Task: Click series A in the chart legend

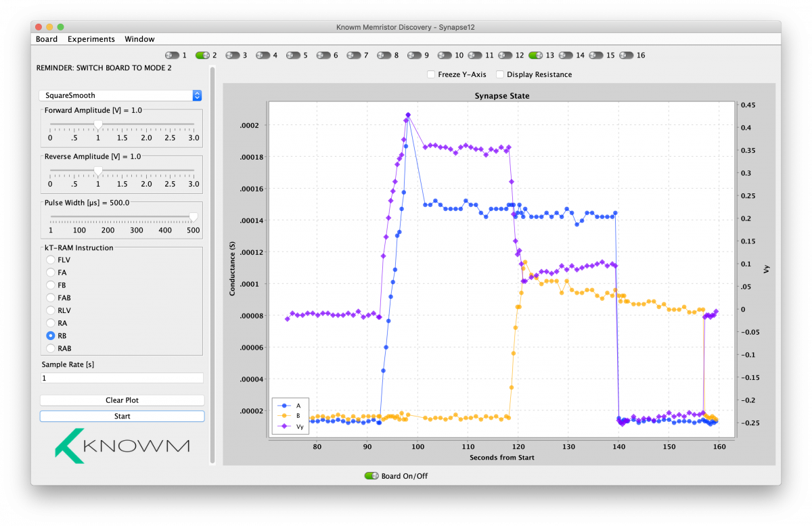Action: (x=289, y=406)
